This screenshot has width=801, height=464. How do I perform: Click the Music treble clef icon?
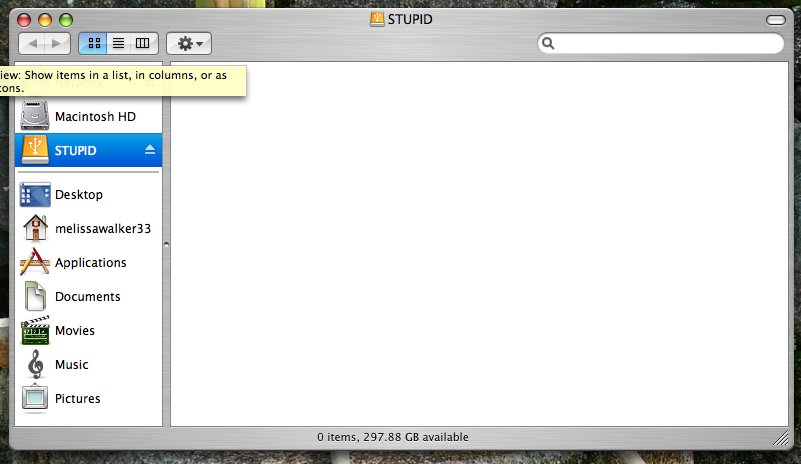35,364
